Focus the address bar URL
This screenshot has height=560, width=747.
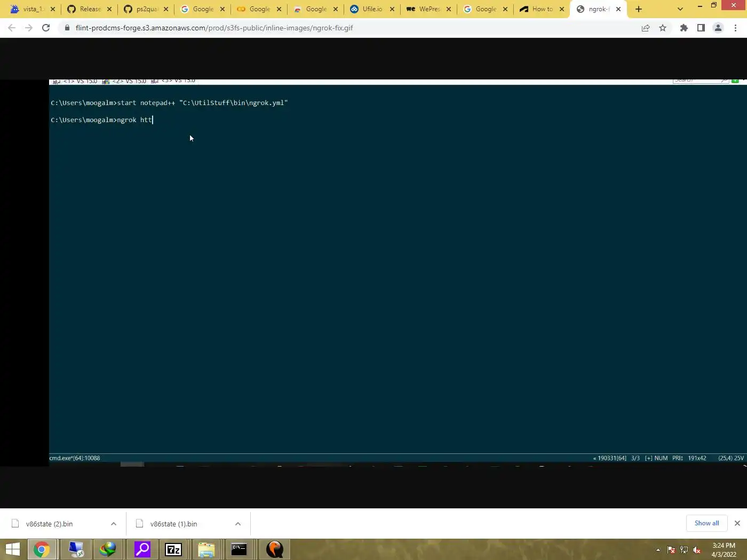coord(214,28)
